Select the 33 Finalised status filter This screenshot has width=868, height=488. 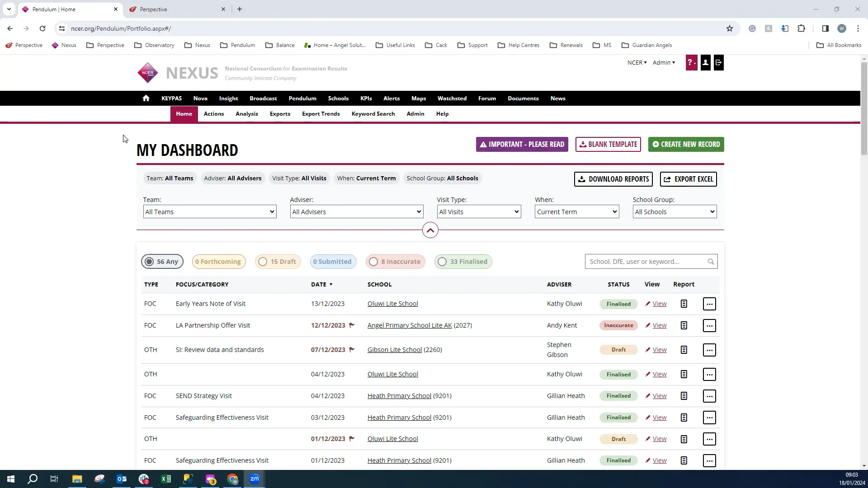(463, 262)
